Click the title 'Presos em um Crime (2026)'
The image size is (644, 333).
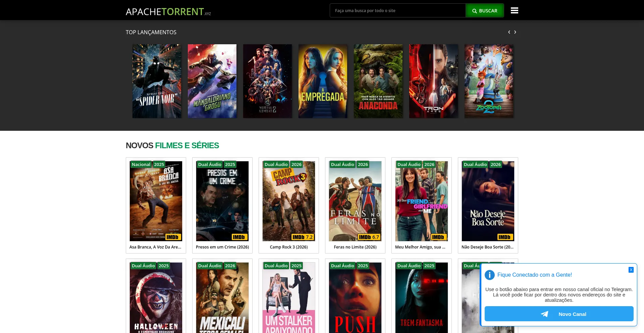[x=222, y=247]
